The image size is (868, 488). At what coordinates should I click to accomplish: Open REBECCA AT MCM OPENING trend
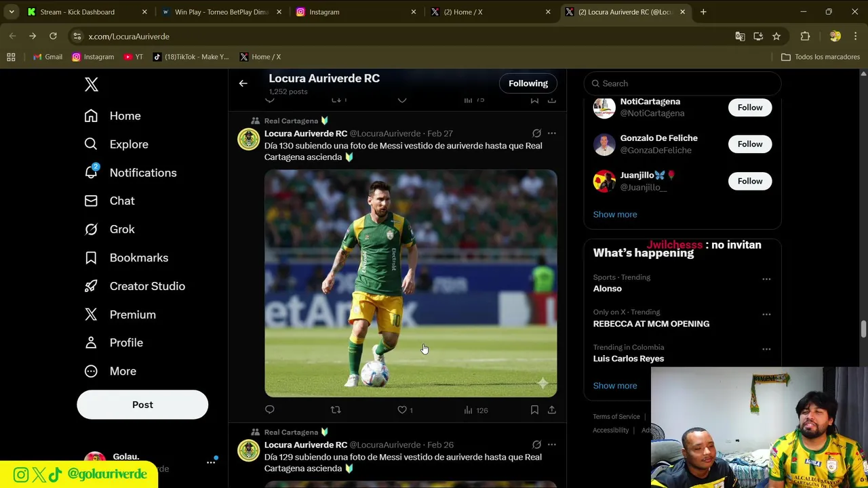click(x=651, y=324)
